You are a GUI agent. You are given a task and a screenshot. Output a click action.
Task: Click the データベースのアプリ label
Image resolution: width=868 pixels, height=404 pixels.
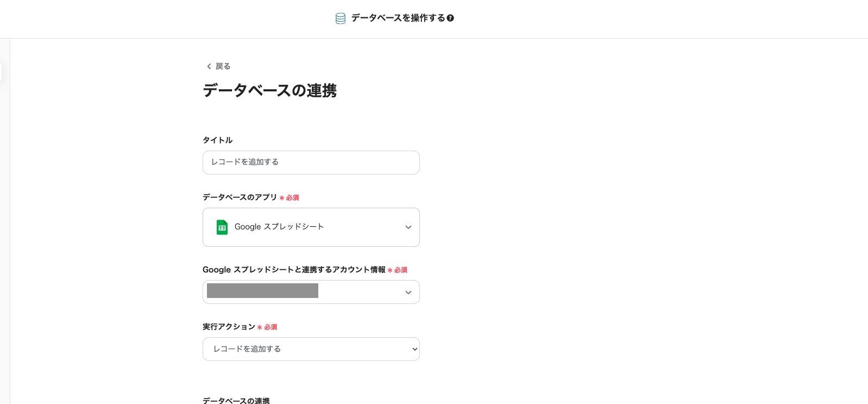(x=240, y=197)
